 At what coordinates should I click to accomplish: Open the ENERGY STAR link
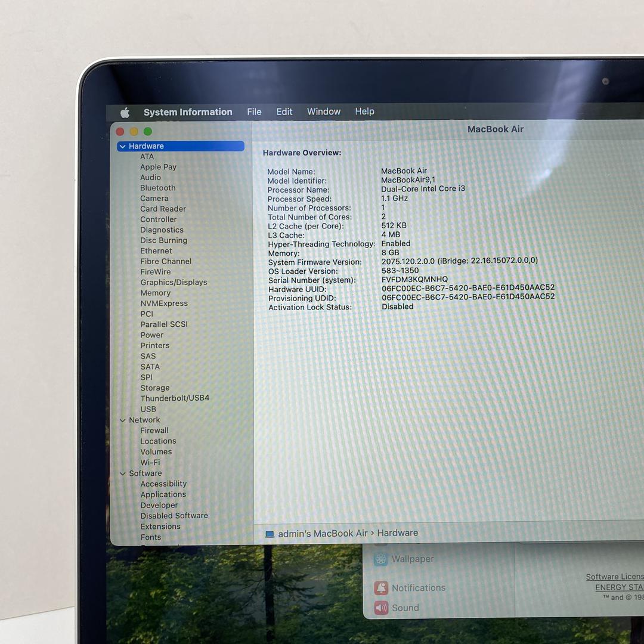620,587
